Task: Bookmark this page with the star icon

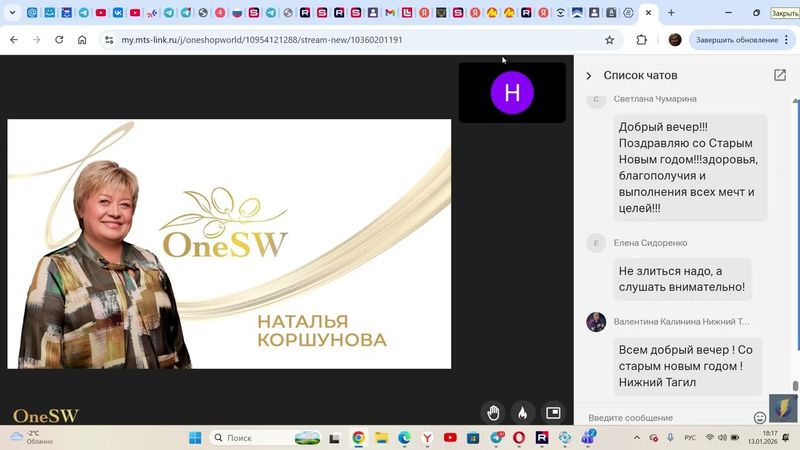Action: coord(610,40)
